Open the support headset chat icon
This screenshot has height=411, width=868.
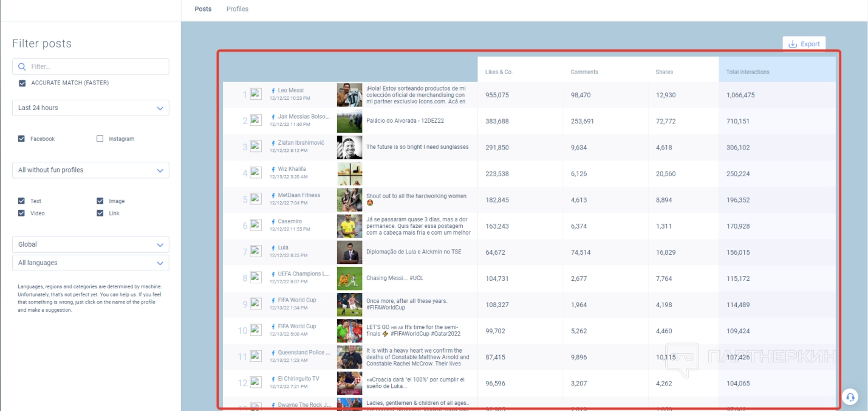click(850, 397)
